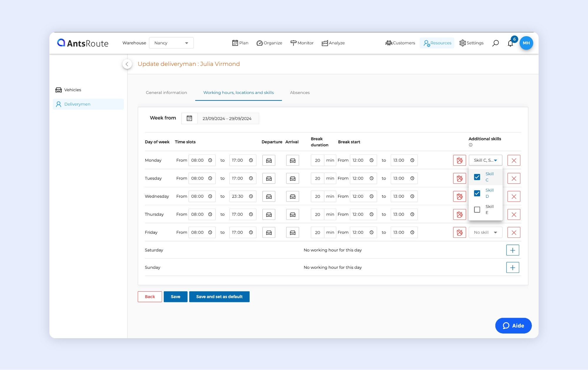588x370 pixels.
Task: Add working hours for Saturday
Action: (x=512, y=250)
